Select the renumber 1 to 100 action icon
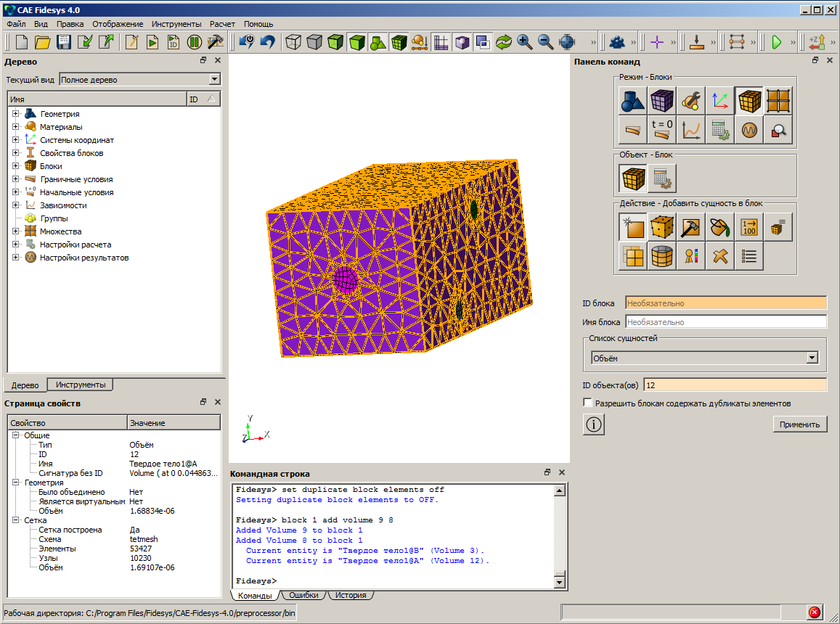 point(749,227)
